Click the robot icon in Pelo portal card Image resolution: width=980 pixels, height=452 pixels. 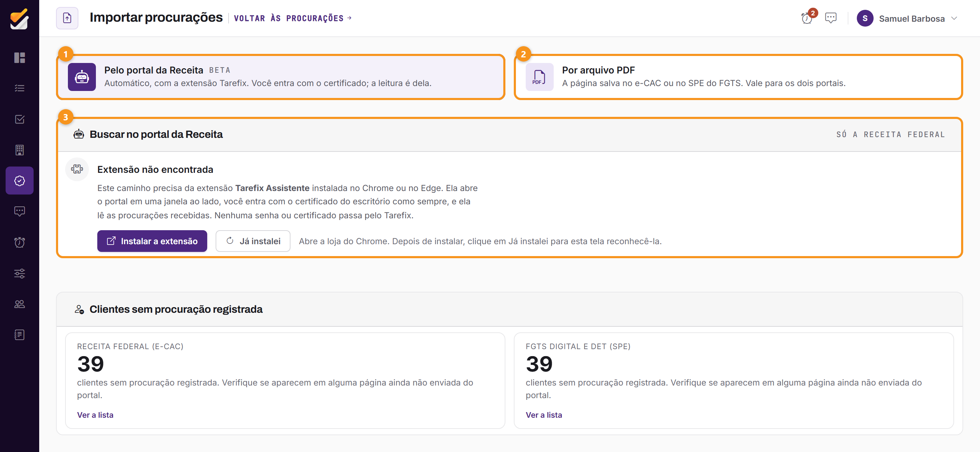[82, 77]
